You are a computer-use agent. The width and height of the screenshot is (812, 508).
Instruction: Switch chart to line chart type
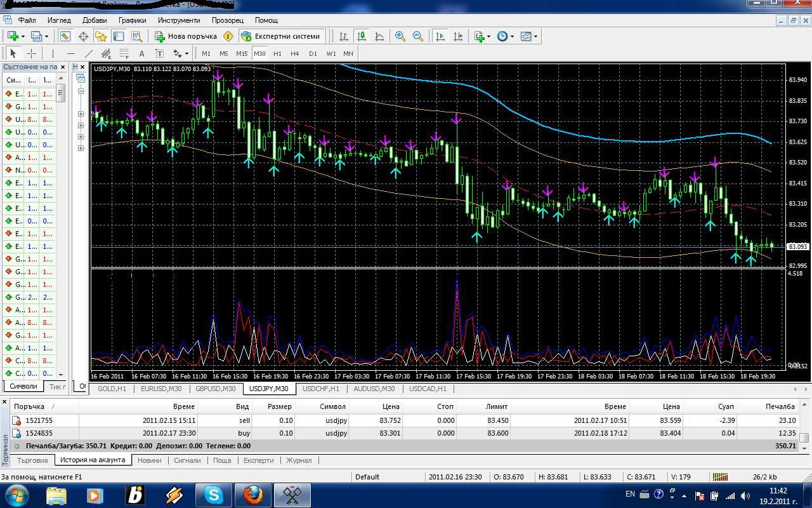click(x=379, y=36)
